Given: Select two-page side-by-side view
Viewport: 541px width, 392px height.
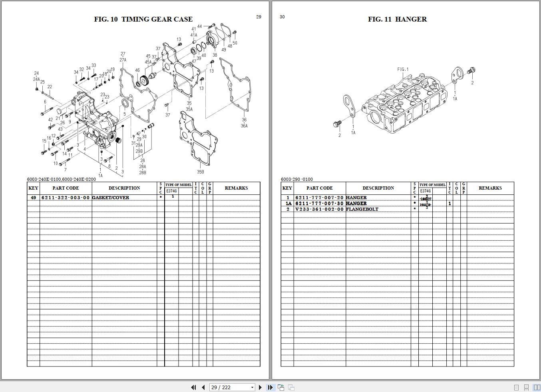Looking at the screenshot, I should tap(537, 388).
